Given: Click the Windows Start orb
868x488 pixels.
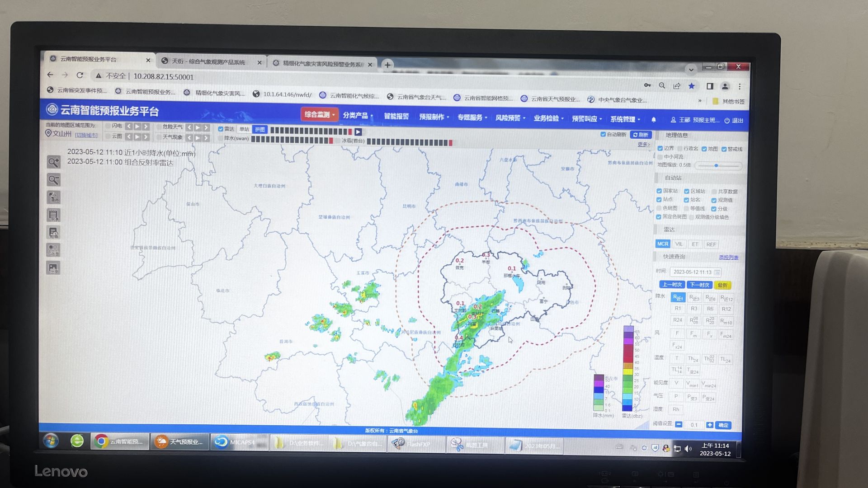Looking at the screenshot, I should point(51,441).
